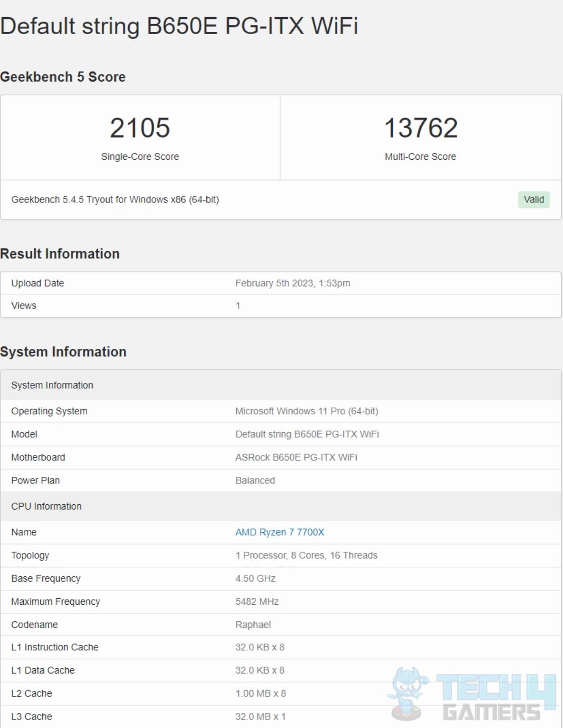563x728 pixels.
Task: Click the Views label
Action: (x=24, y=306)
